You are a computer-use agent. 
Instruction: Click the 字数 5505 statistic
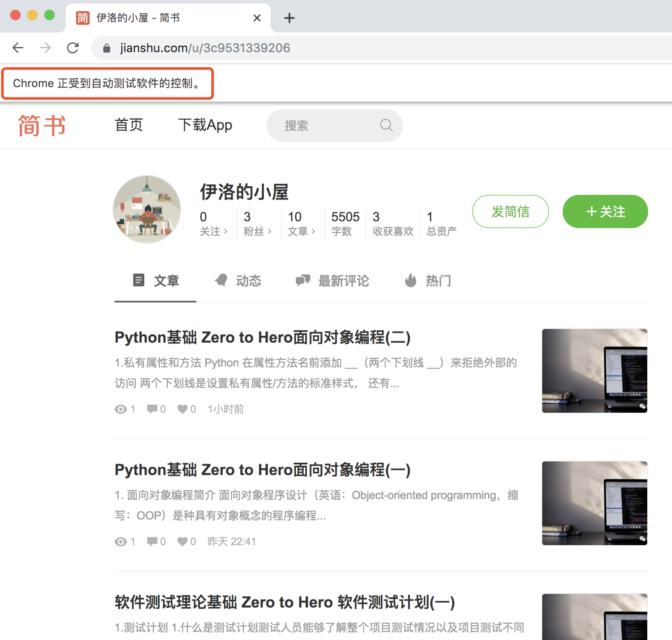point(345,224)
